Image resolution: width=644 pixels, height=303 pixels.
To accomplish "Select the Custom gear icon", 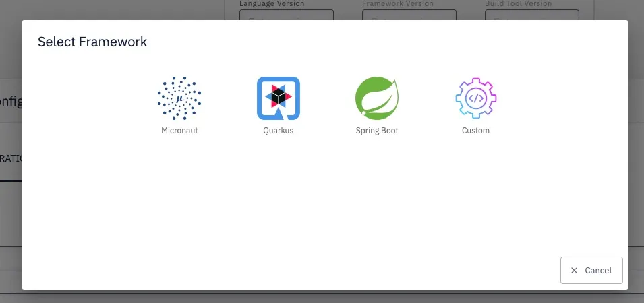I will pyautogui.click(x=475, y=98).
